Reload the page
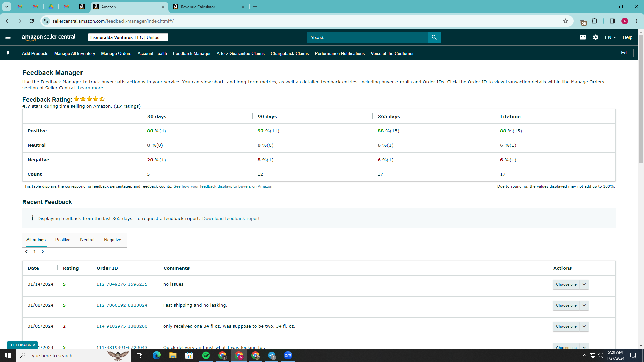The height and width of the screenshot is (362, 644). tap(32, 21)
